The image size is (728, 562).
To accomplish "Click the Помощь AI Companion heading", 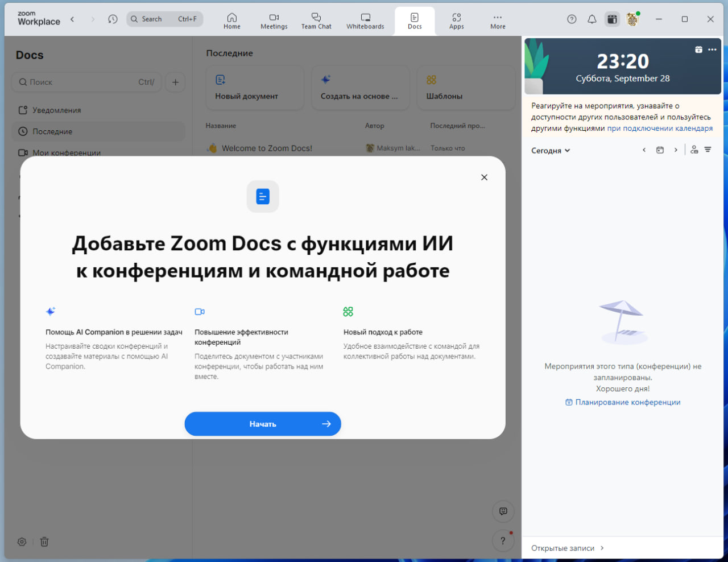I will (114, 332).
